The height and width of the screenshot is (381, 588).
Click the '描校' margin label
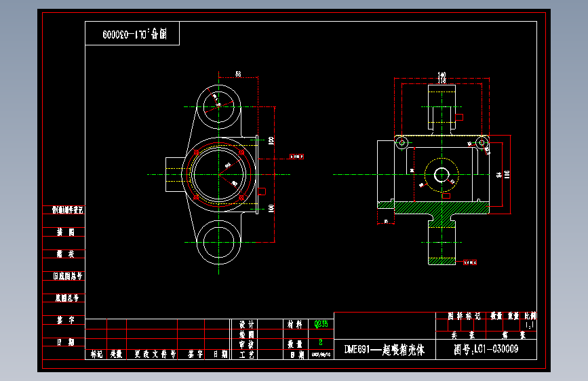pos(66,254)
